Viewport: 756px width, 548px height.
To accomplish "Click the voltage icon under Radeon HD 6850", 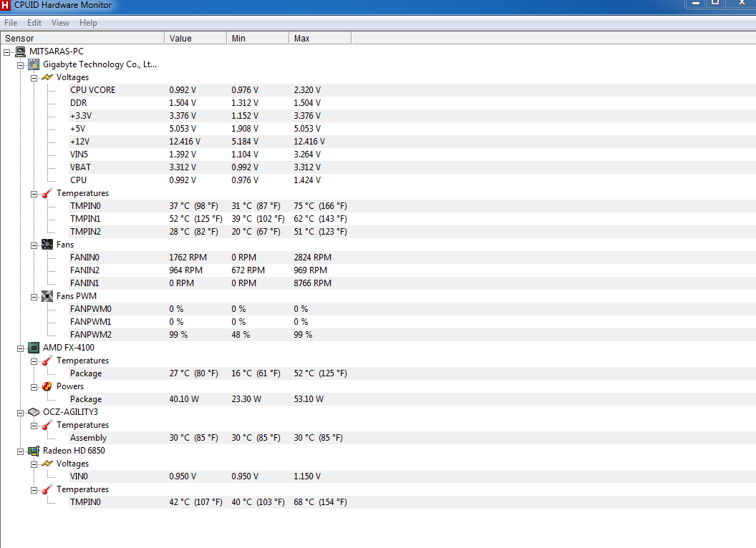I will (x=47, y=463).
